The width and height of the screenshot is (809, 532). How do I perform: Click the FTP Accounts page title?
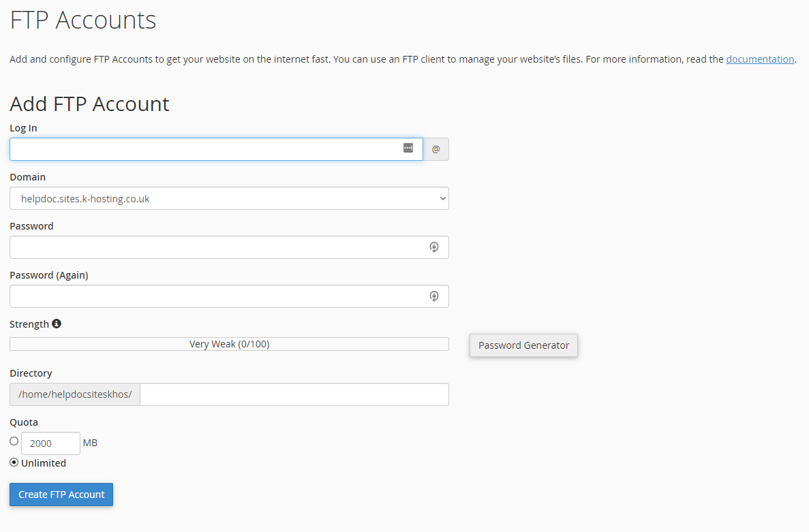point(83,20)
